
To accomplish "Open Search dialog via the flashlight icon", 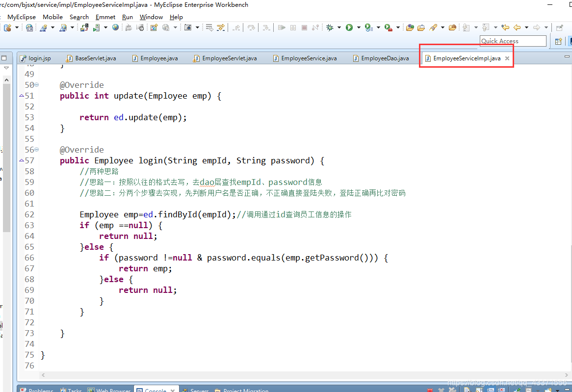I will [x=433, y=27].
